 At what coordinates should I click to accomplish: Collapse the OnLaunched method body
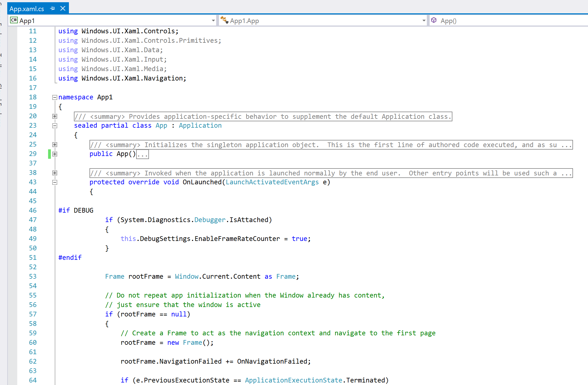55,182
